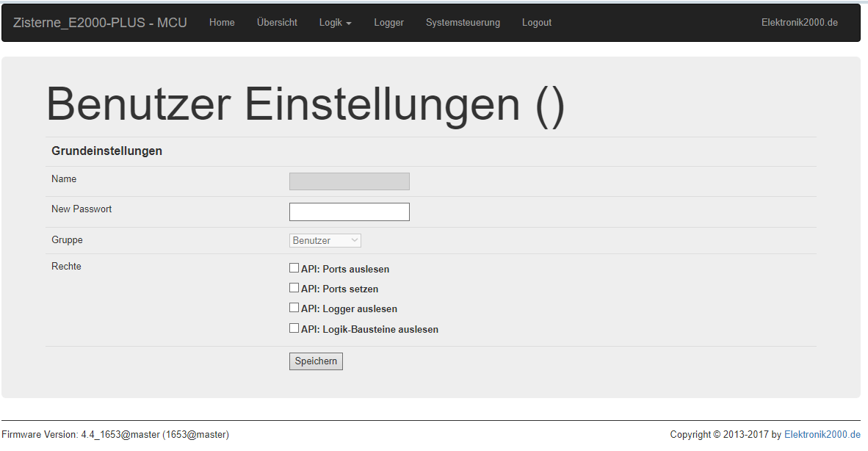Click the Benutzer Einstellungen page heading
868x451 pixels.
coord(305,104)
